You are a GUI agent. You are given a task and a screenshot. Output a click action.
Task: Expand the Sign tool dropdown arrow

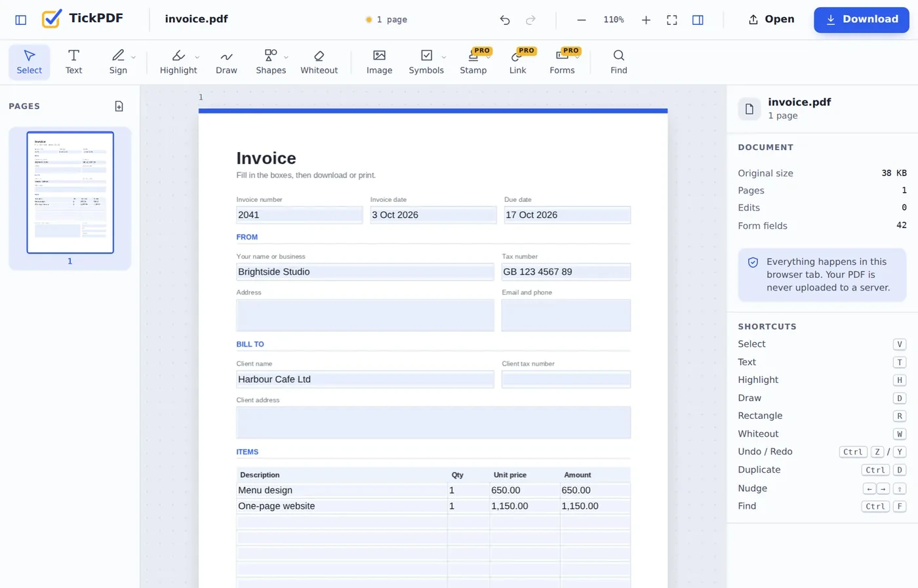[x=134, y=57]
